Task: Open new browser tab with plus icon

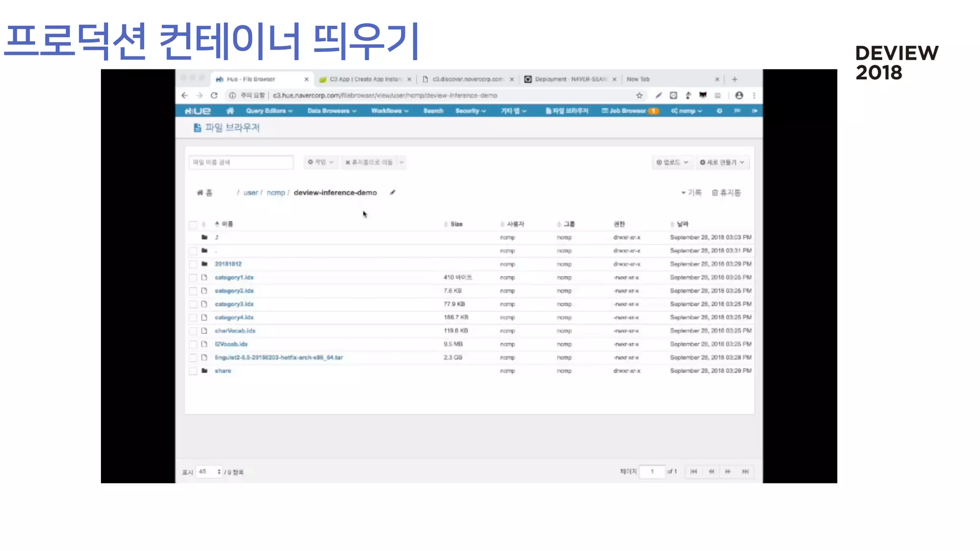Action: point(735,79)
